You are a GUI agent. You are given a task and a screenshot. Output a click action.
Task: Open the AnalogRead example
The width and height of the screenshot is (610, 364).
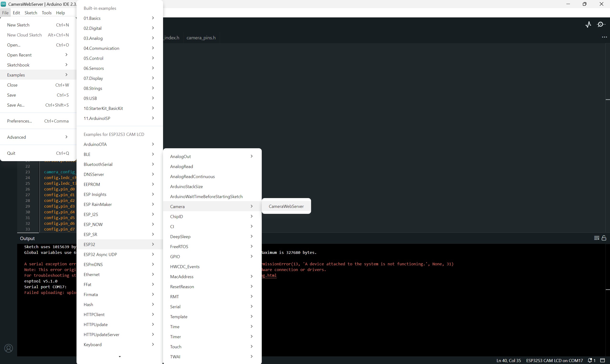[x=181, y=167]
